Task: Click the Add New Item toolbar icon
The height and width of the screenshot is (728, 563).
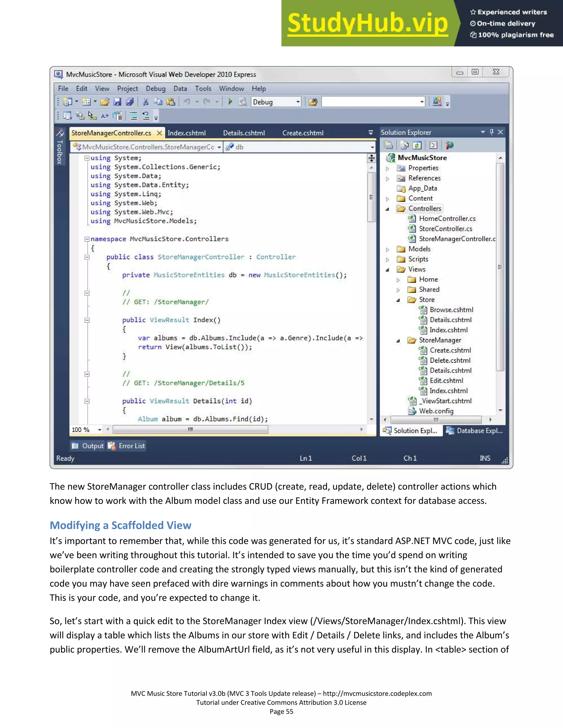Action: (86, 102)
